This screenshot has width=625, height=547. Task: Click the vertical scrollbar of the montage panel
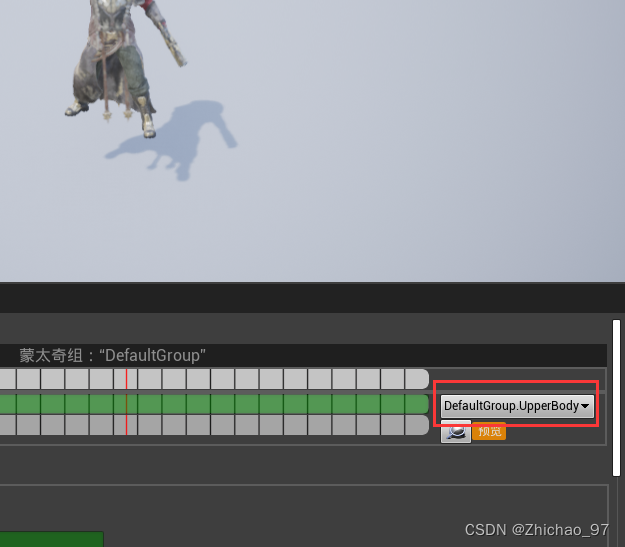click(x=616, y=397)
